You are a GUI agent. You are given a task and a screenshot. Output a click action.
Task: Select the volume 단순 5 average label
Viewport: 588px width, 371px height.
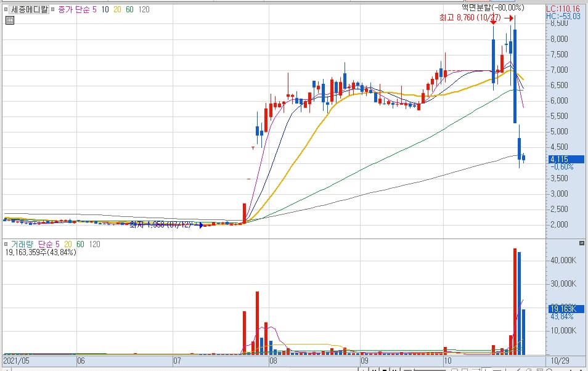tap(49, 244)
